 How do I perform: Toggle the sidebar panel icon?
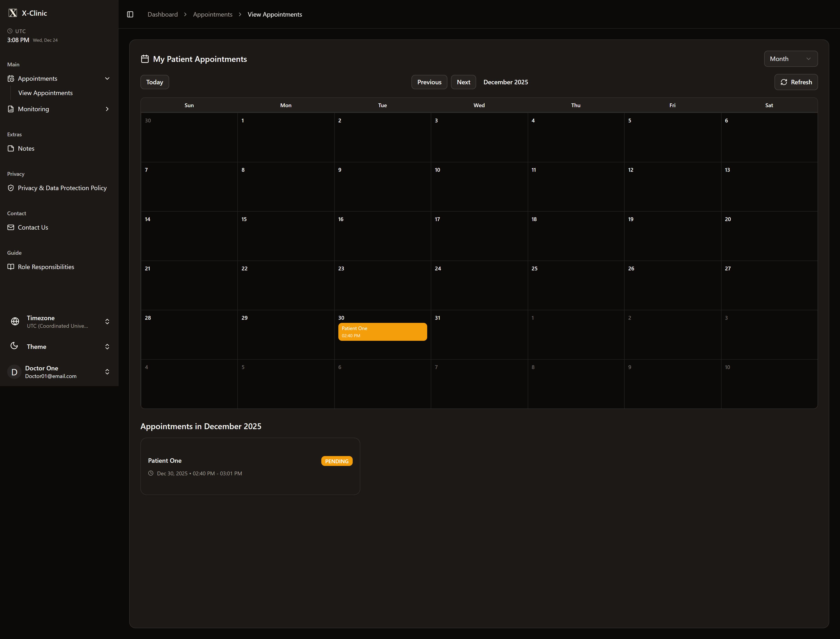(x=130, y=14)
